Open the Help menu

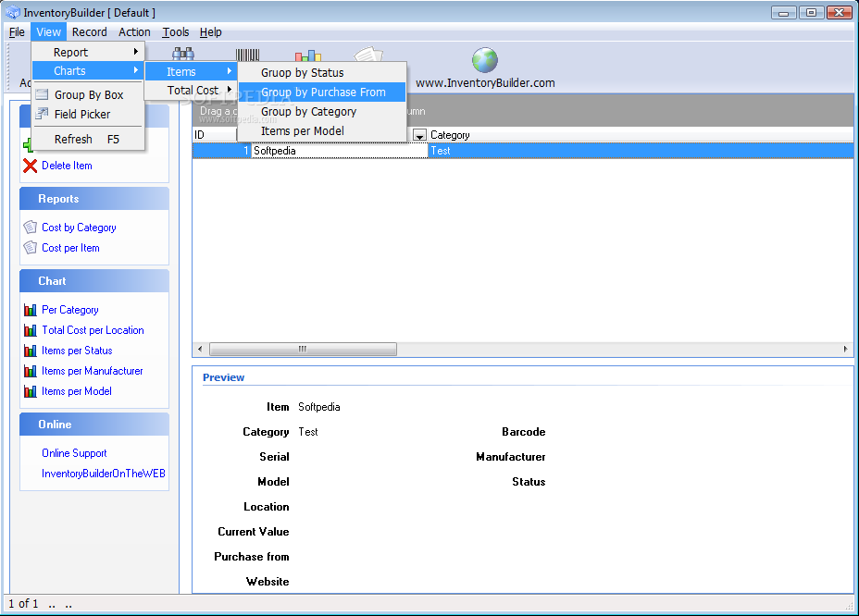210,31
